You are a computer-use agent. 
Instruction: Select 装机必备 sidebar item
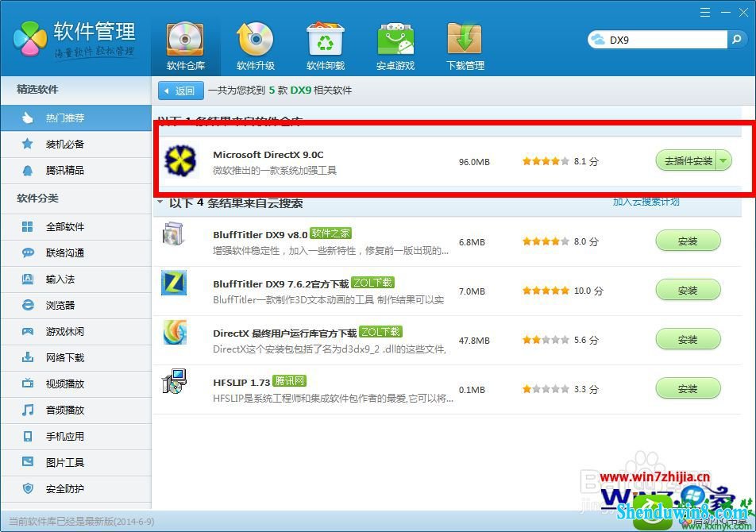pyautogui.click(x=75, y=144)
